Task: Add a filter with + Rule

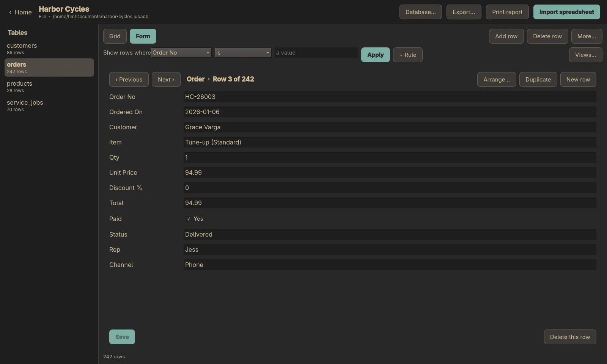Action: pyautogui.click(x=407, y=55)
